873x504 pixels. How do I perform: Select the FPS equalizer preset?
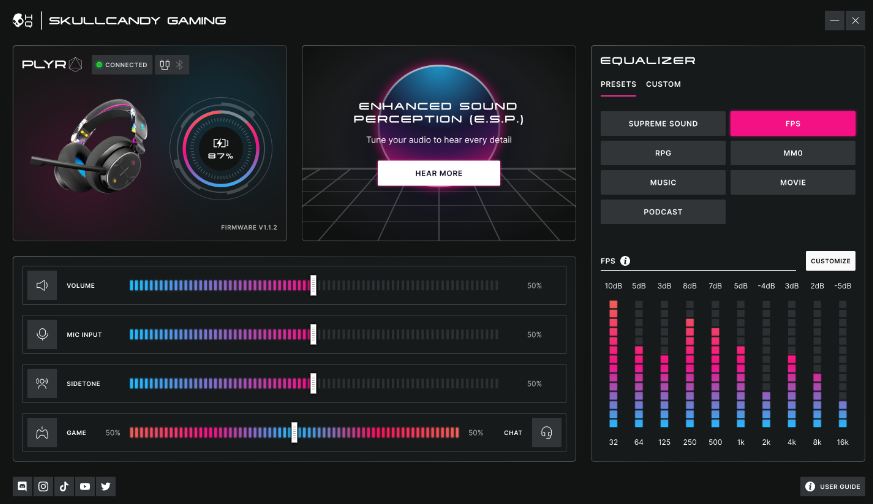coord(793,124)
